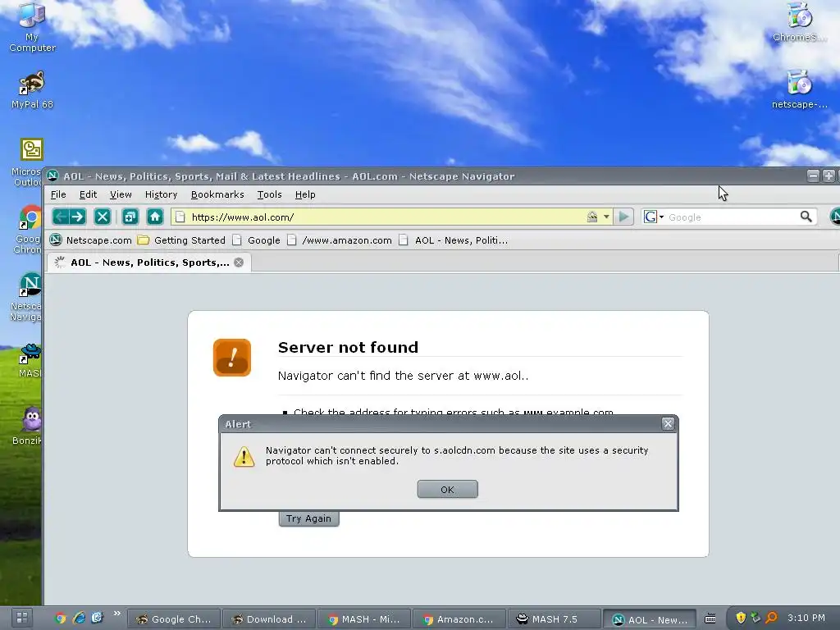Click third quick launch icon

pos(97,619)
